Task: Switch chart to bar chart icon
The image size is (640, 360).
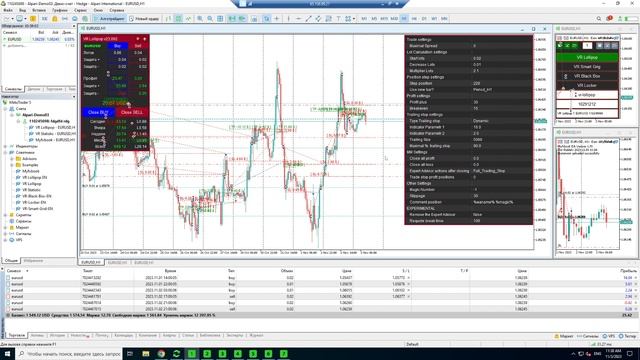Action: point(169,19)
